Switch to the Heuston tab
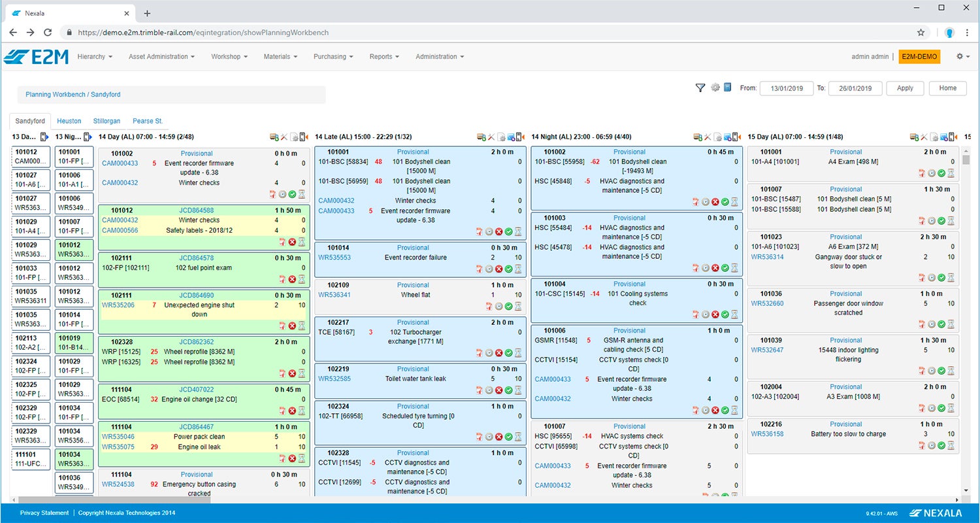The image size is (980, 523). (69, 121)
